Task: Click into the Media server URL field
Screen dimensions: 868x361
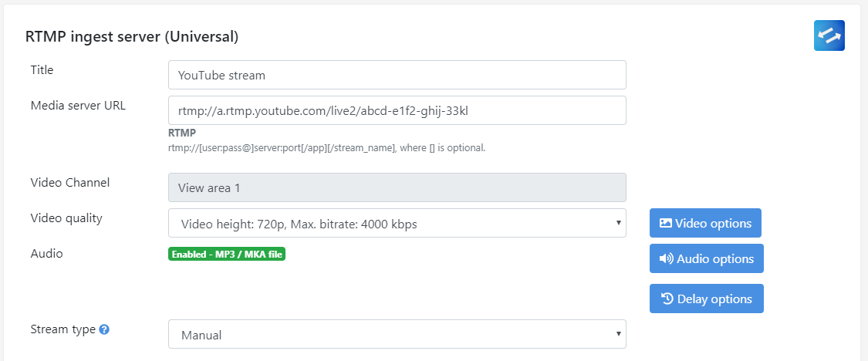Action: click(397, 110)
